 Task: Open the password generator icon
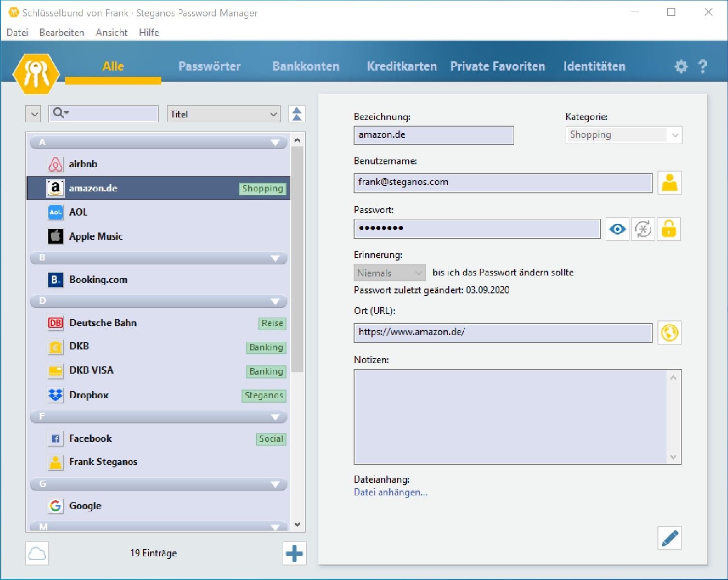click(x=643, y=229)
